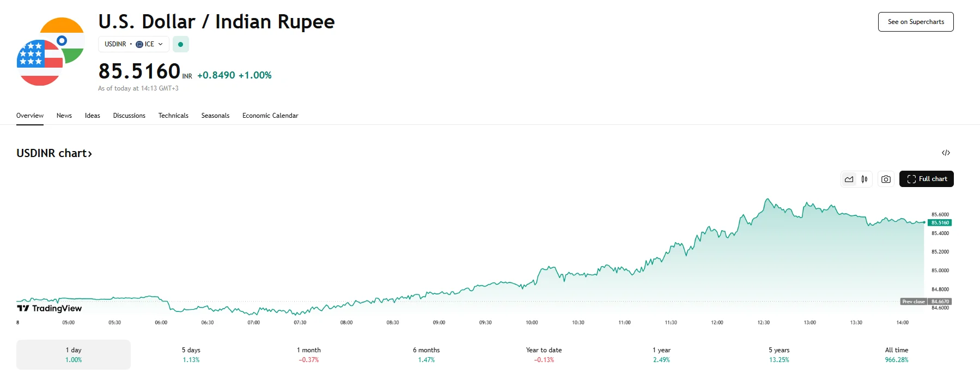Open the Seasonals tab
Viewport: 980px width, 379px height.
[215, 116]
